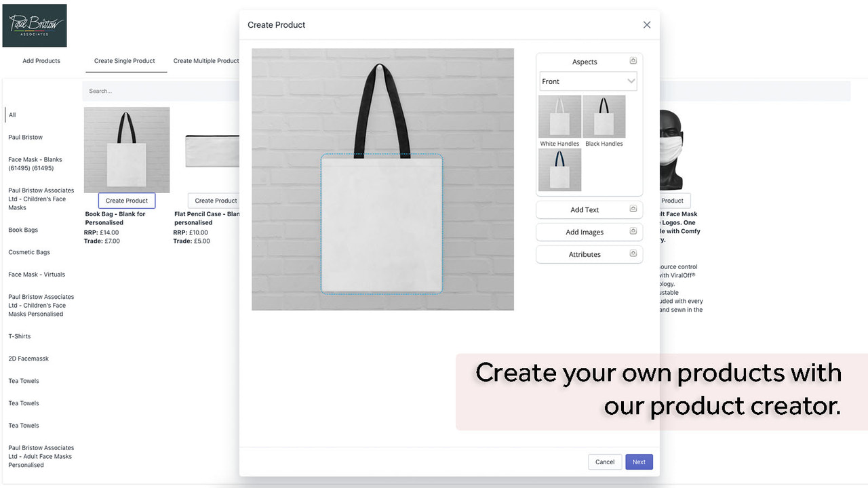Viewport: 868px width, 488px height.
Task: Click Next to proceed with product creation
Action: [x=638, y=462]
